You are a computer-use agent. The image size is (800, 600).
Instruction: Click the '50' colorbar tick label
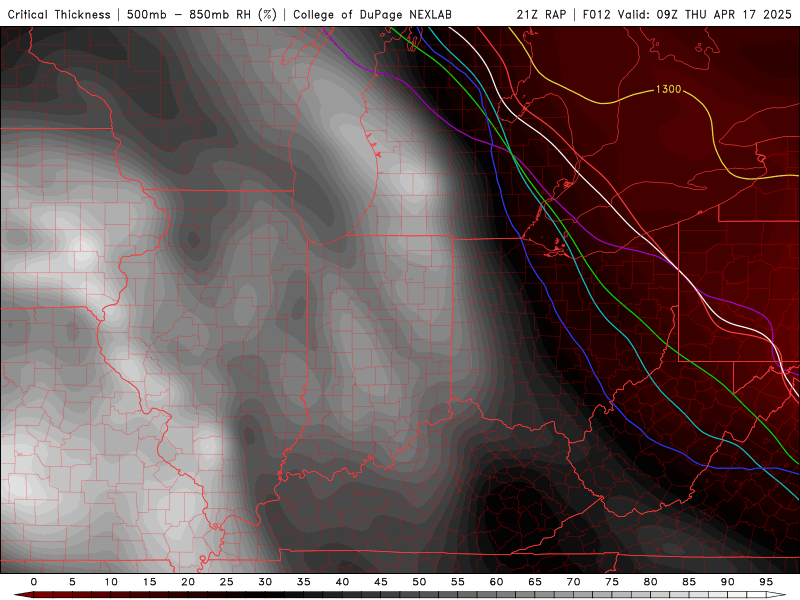pyautogui.click(x=419, y=582)
